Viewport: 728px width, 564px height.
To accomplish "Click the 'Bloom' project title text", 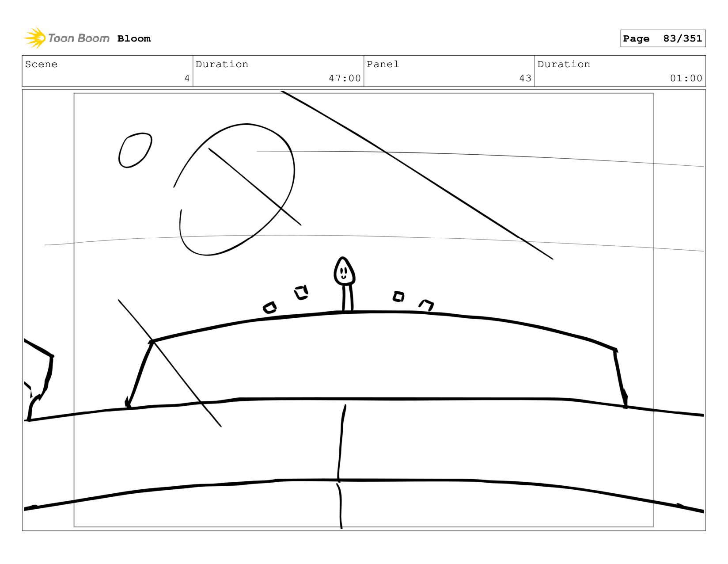I will pos(134,38).
